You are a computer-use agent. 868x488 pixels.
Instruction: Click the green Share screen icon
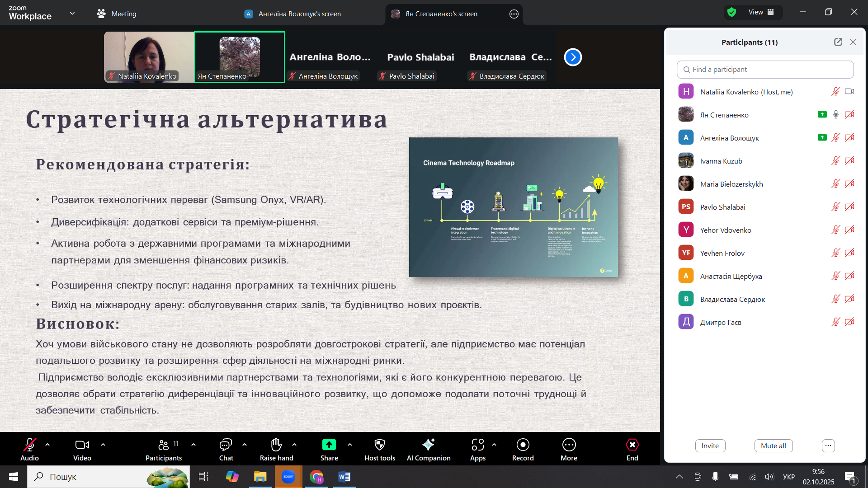[329, 445]
